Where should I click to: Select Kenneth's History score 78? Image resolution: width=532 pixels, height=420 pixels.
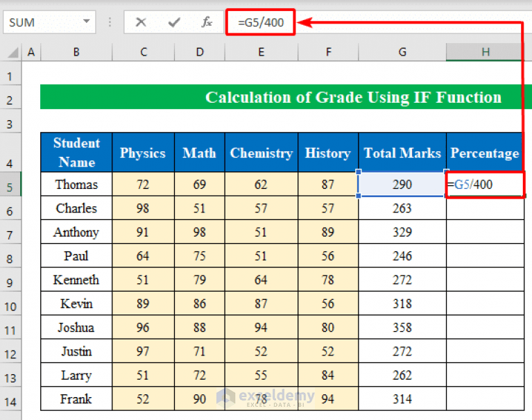328,280
